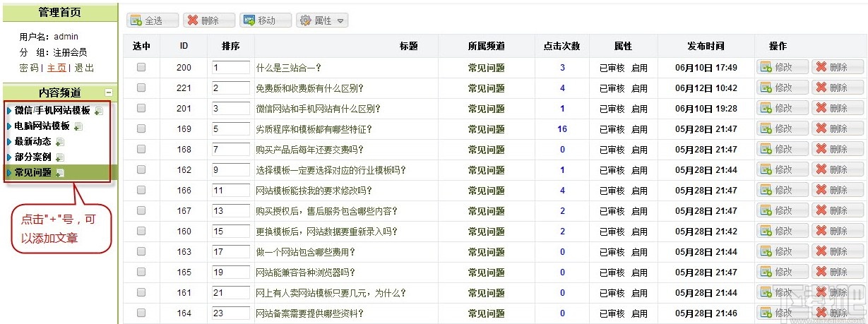
Task: Open article title 什么是三站合一?
Action: click(288, 68)
